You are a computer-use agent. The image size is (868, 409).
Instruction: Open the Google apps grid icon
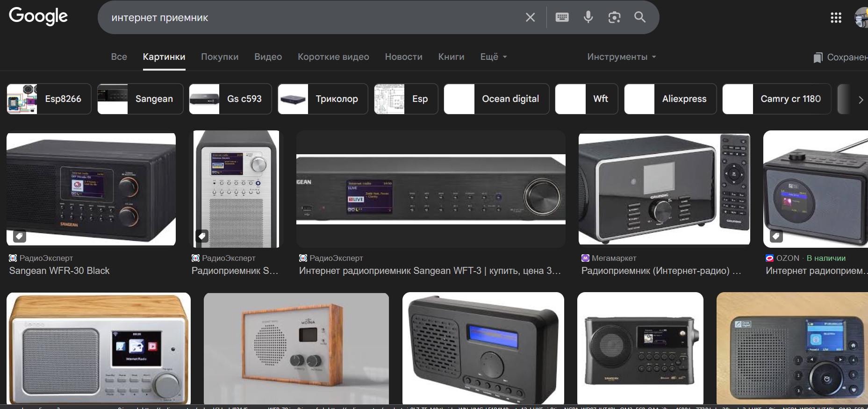point(836,18)
